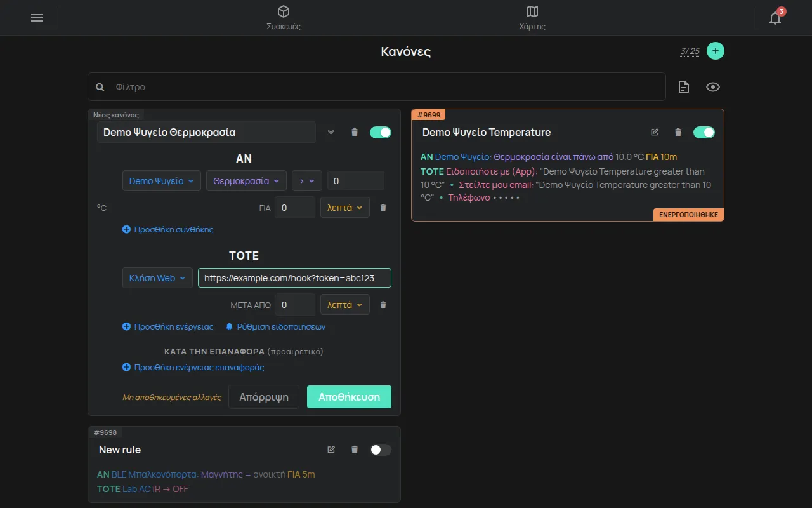Viewport: 812px width, 508px height.
Task: Edit the New rule #9698
Action: 331,450
